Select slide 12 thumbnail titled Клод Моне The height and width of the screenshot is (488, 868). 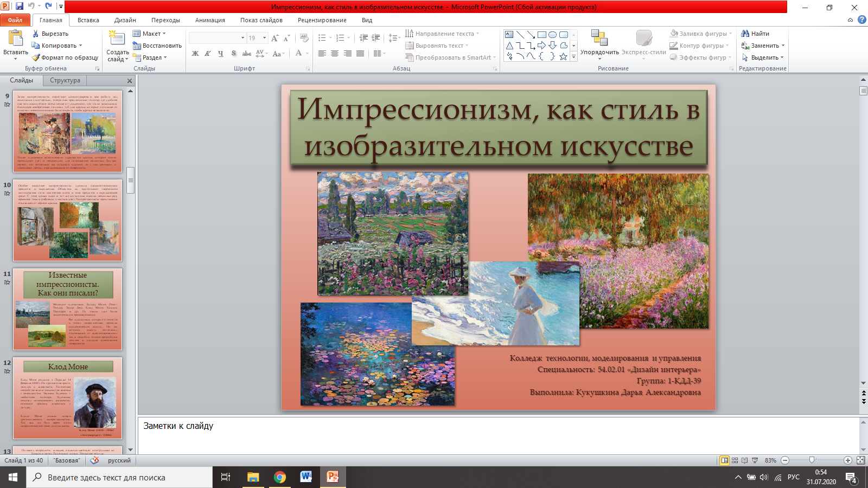click(x=67, y=398)
